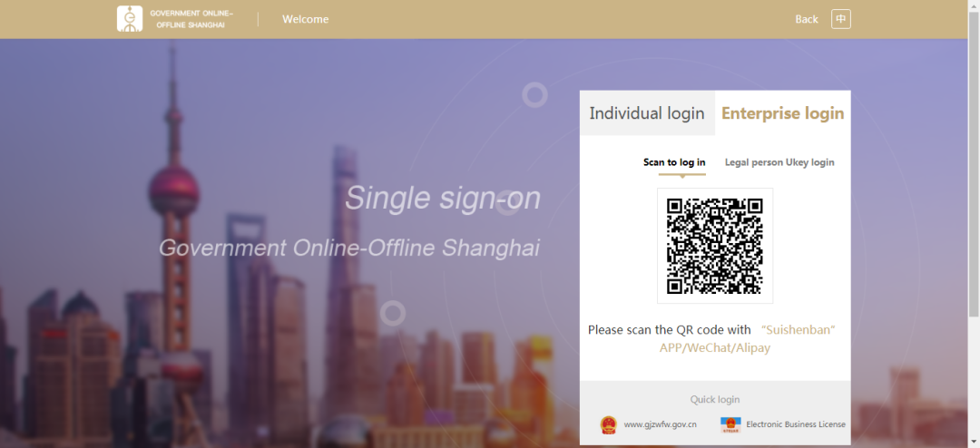Click the national emblem quick login icon
Viewport: 980px width, 448px height.
pos(608,425)
